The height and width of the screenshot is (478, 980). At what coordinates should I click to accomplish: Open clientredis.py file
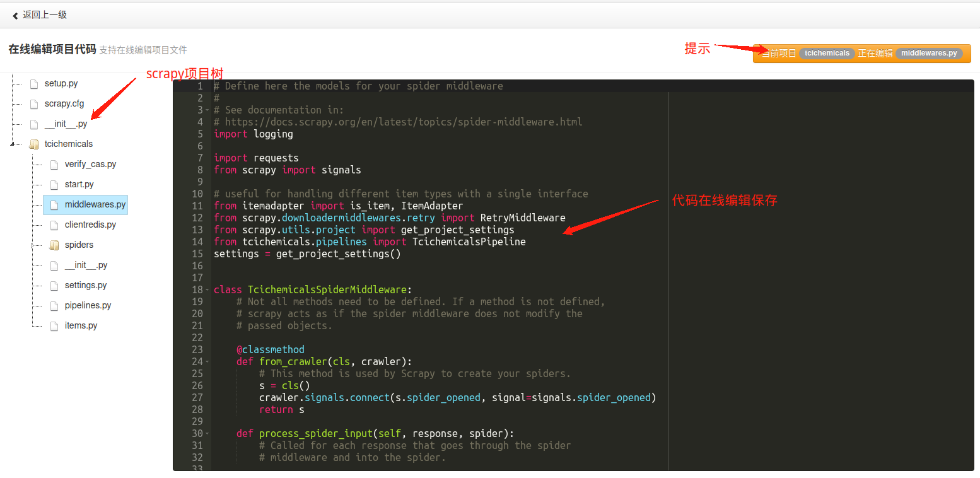point(90,224)
